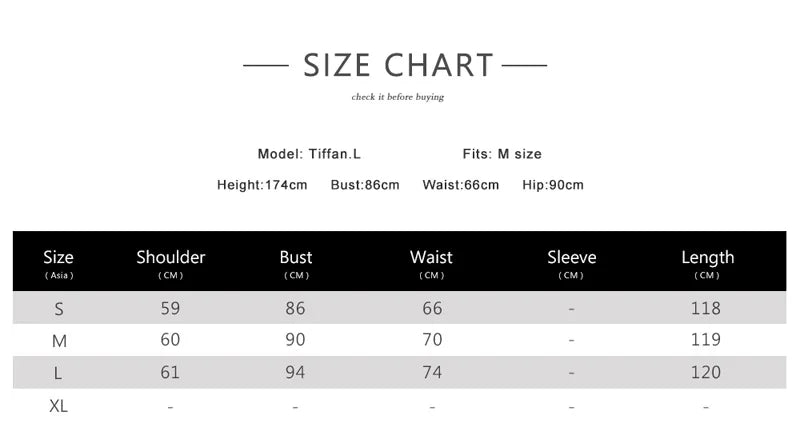Click the Bust column header
800x423 pixels.
pyautogui.click(x=296, y=263)
